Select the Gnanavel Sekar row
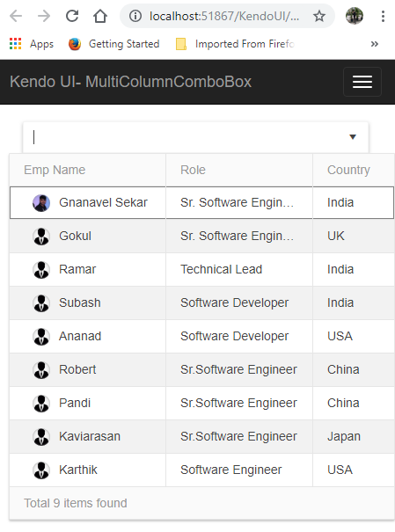Image resolution: width=395 pixels, height=532 pixels. pos(201,202)
